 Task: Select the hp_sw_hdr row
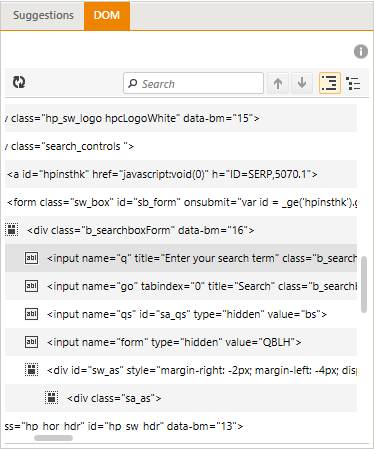coord(181,423)
